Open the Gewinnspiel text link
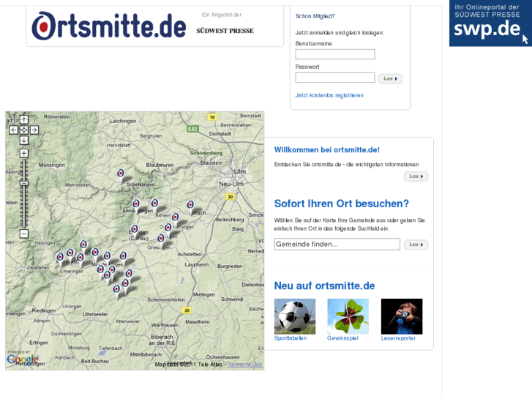Image resolution: width=532 pixels, height=399 pixels. (x=342, y=338)
